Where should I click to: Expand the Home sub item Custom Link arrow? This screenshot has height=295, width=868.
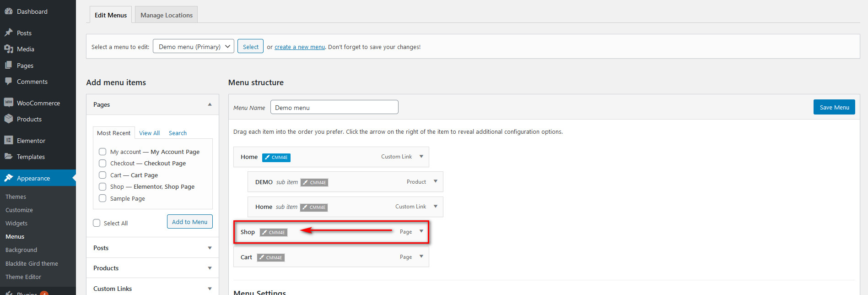436,207
